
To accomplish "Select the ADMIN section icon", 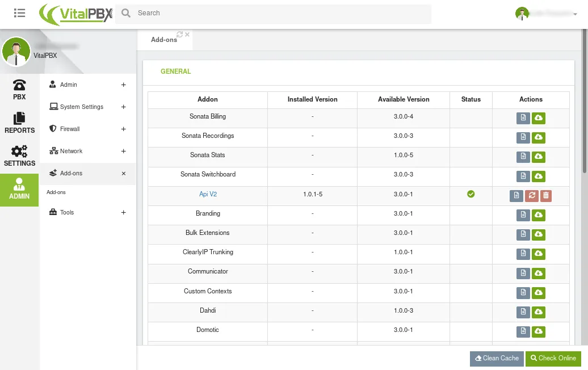I will pyautogui.click(x=19, y=190).
